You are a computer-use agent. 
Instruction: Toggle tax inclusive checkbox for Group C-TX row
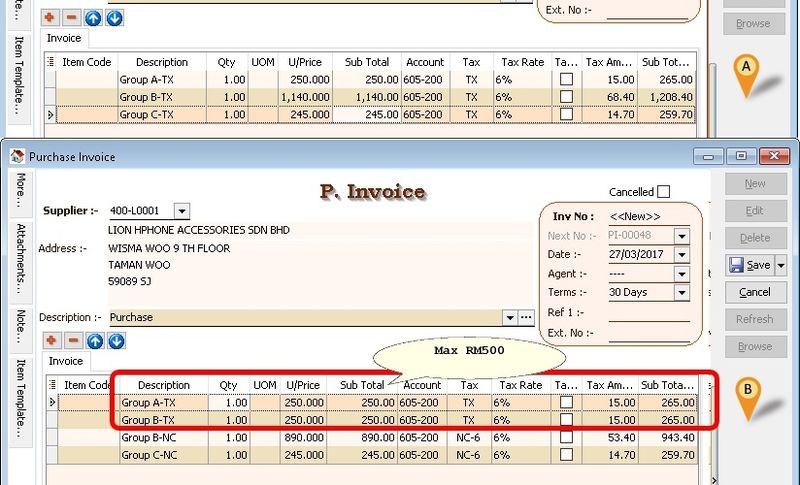click(x=567, y=115)
